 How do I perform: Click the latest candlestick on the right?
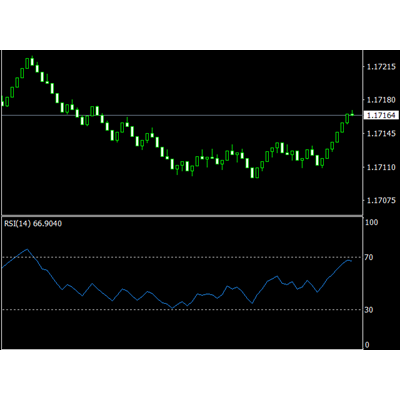coord(352,113)
